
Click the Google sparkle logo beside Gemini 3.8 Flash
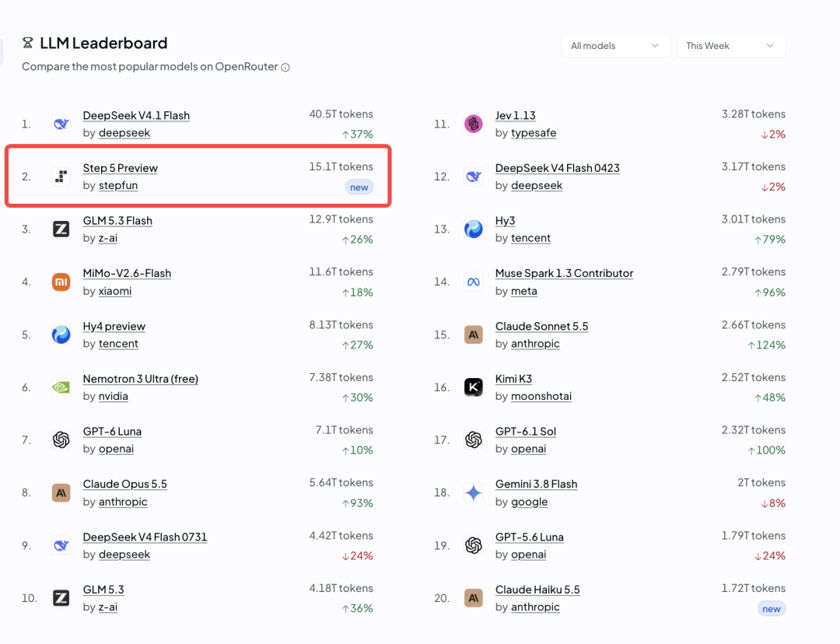474,492
